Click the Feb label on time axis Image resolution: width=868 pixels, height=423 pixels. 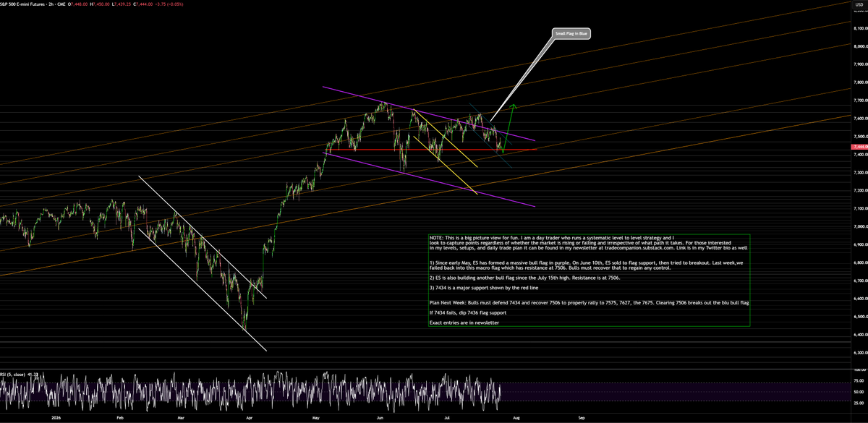[x=119, y=418]
